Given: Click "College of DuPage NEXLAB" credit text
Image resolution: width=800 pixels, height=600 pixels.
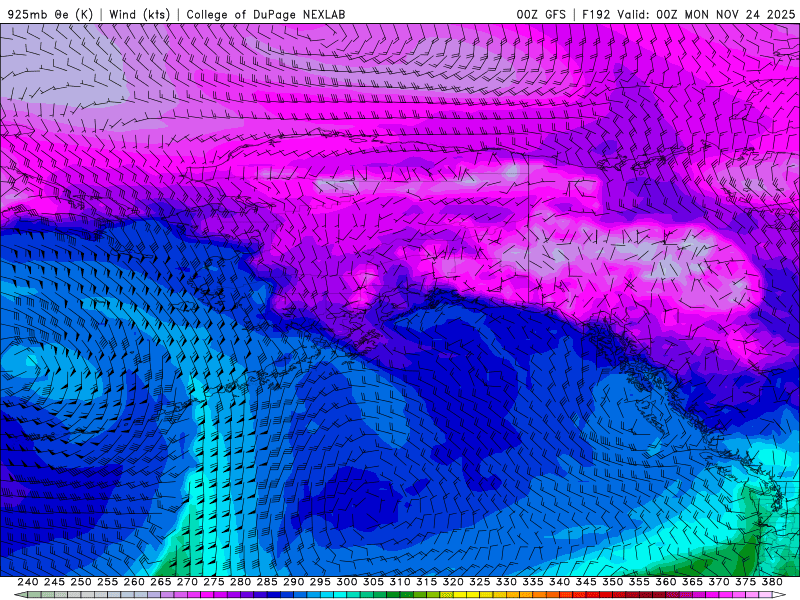Looking at the screenshot, I should point(266,14).
